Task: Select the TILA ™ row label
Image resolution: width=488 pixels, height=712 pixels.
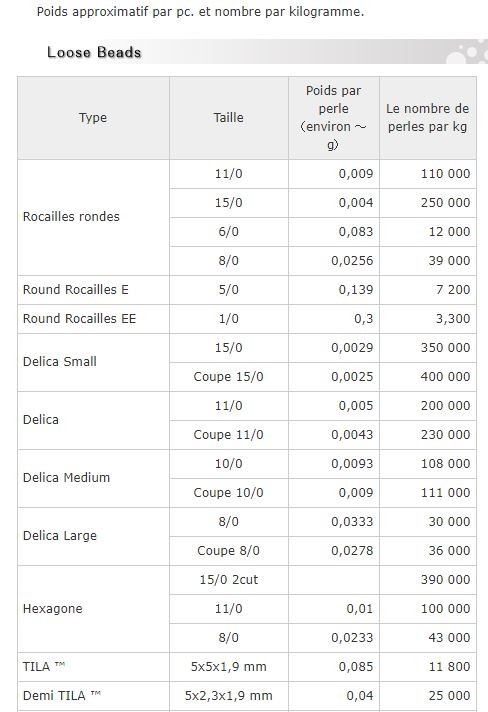Action: [x=44, y=667]
